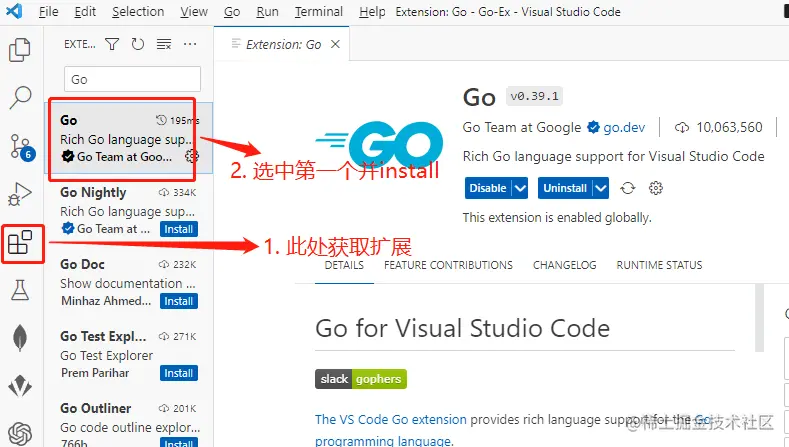Open the Selection menu
Viewport: 789px width, 447px height.
pos(138,12)
